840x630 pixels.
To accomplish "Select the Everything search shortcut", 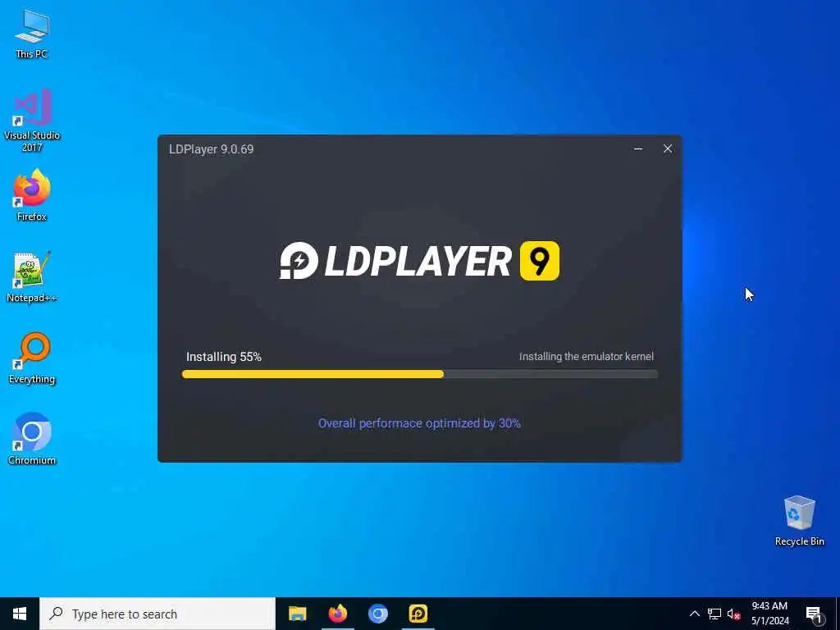I will click(x=32, y=358).
